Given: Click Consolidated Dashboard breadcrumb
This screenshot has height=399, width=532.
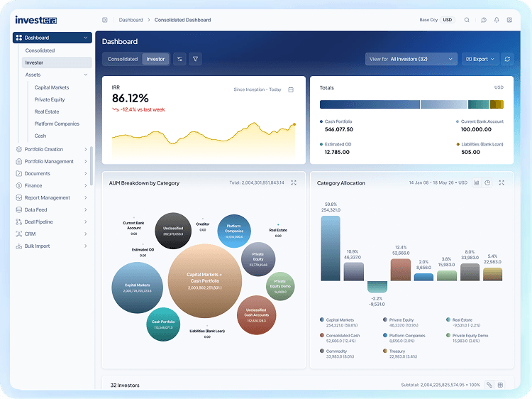Looking at the screenshot, I should coord(182,20).
